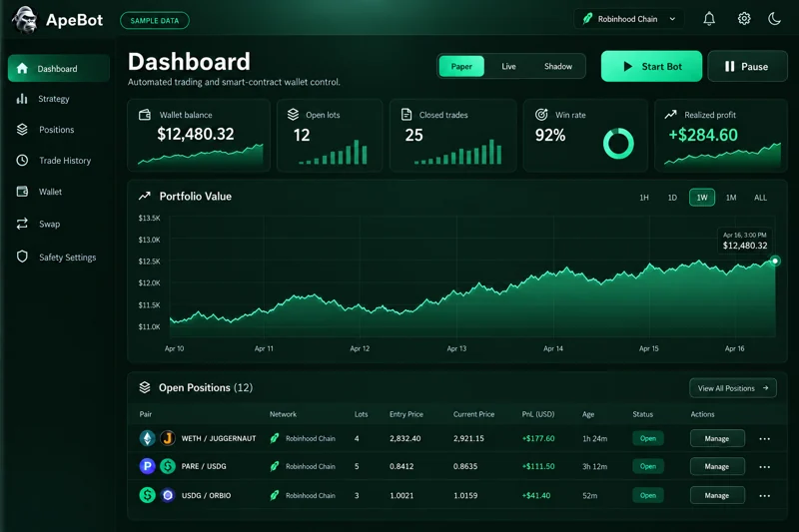Click the Pause button
The image size is (799, 532).
747,66
